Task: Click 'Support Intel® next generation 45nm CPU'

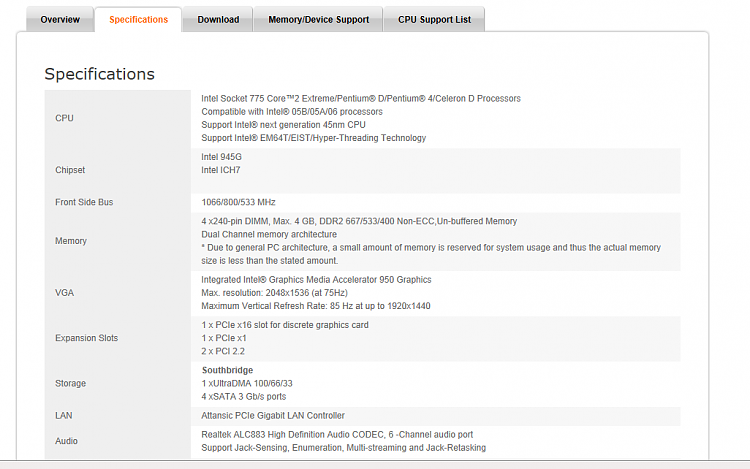Action: tap(283, 125)
